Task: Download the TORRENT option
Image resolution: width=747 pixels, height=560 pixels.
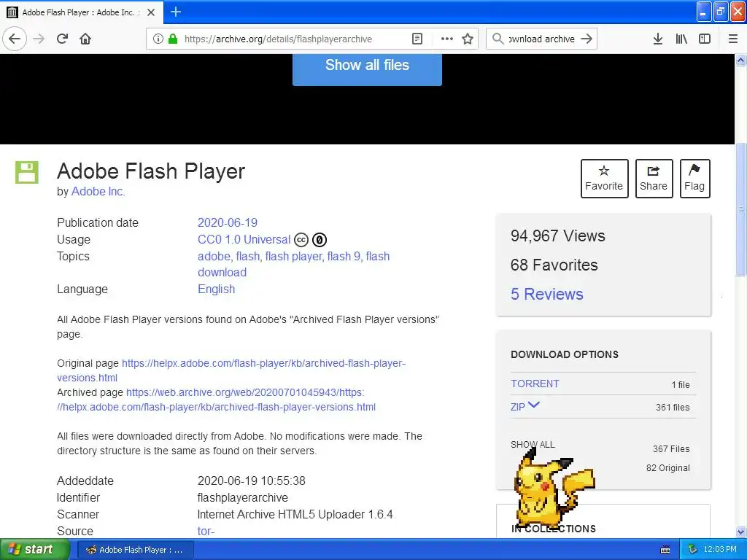Action: [535, 384]
